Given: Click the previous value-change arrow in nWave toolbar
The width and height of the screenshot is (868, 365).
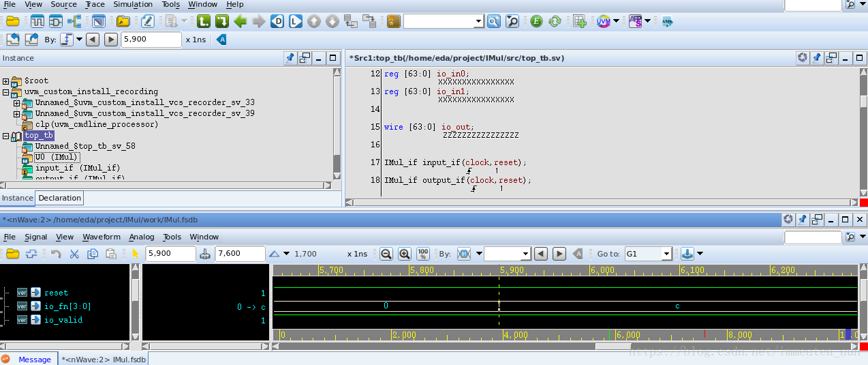Looking at the screenshot, I should 541,254.
